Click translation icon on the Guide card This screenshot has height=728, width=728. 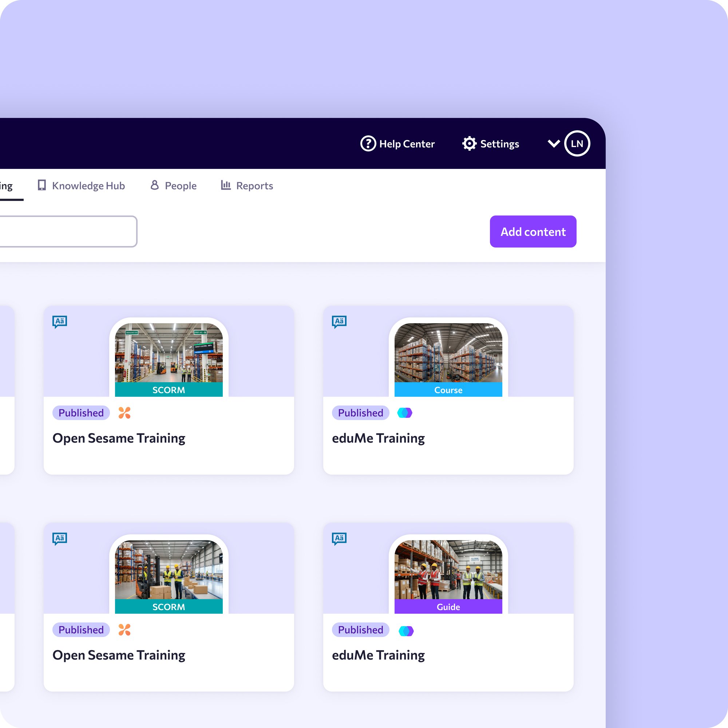(339, 538)
